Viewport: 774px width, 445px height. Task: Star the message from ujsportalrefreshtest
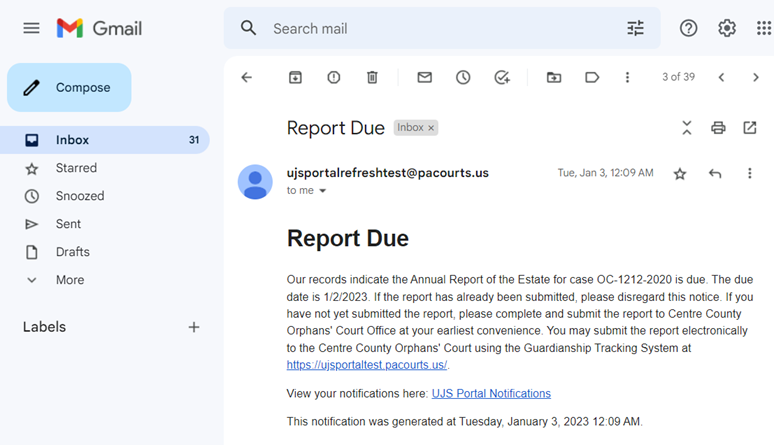tap(680, 174)
